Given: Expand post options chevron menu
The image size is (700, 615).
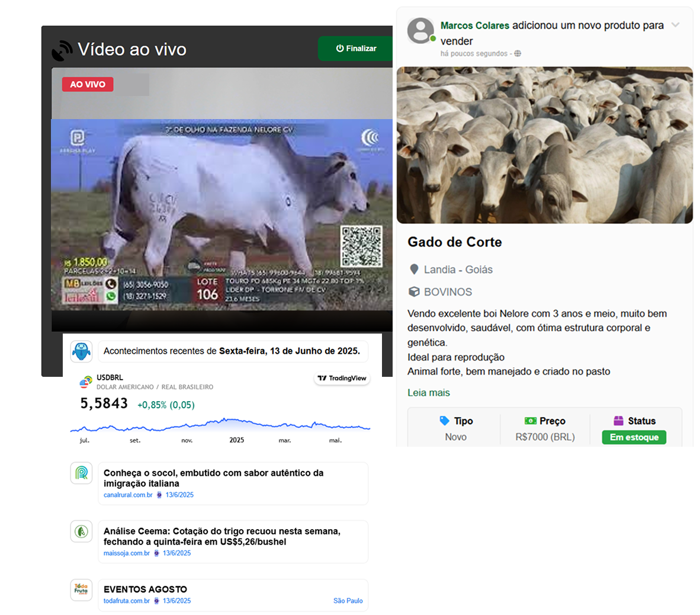Looking at the screenshot, I should point(675,25).
